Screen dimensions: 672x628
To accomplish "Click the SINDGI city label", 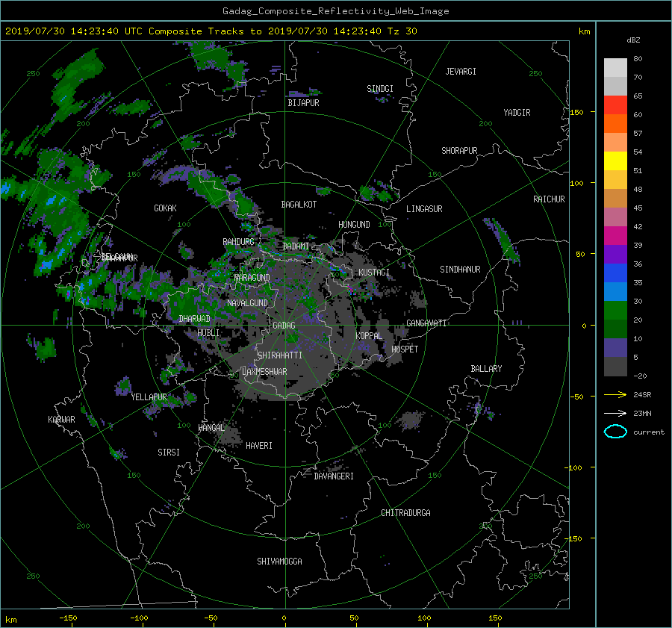I will [x=380, y=89].
